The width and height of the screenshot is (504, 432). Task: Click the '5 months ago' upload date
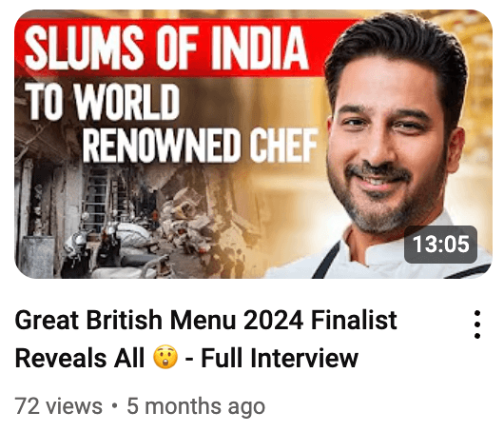point(196,406)
